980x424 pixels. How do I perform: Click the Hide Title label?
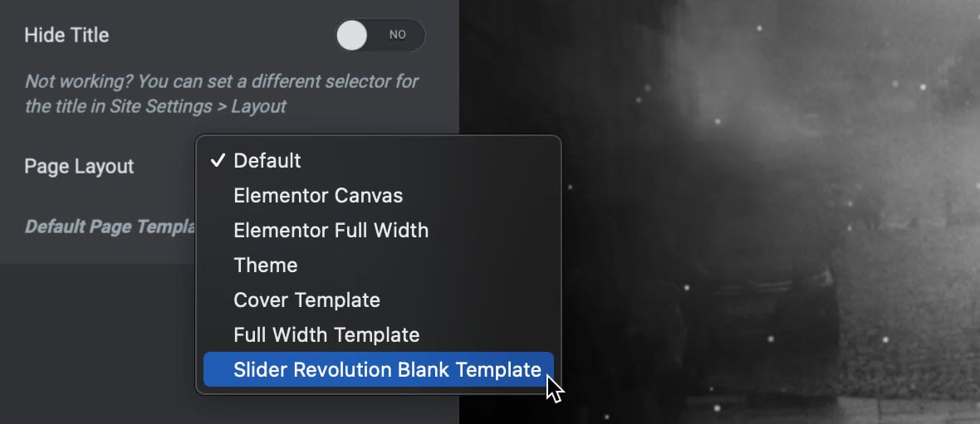66,35
